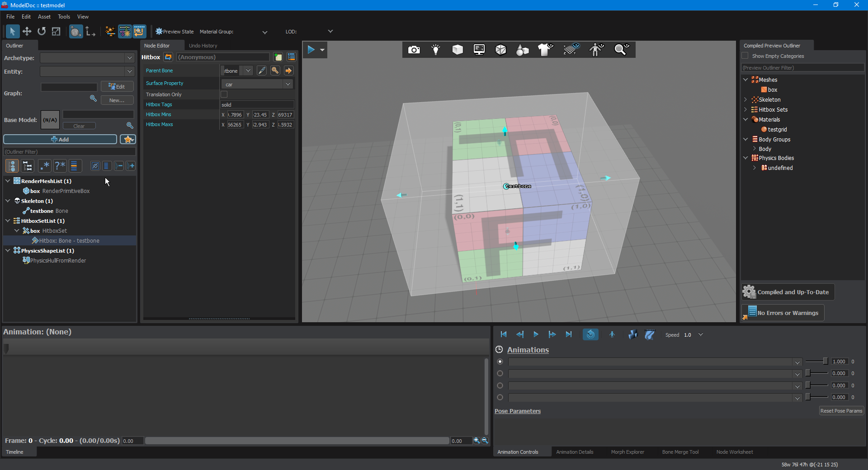Open the lighting settings icon in the viewport toolbar
868x470 pixels.
point(435,50)
